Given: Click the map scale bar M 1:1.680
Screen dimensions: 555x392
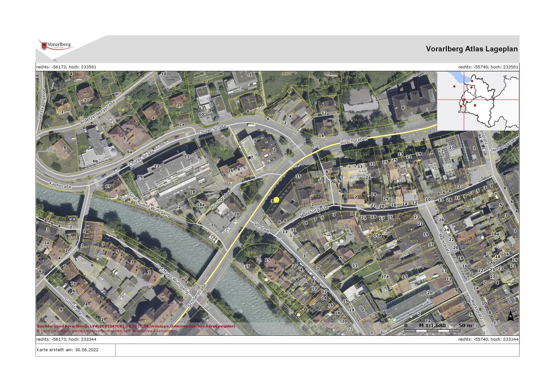Looking at the screenshot, I should (x=432, y=328).
